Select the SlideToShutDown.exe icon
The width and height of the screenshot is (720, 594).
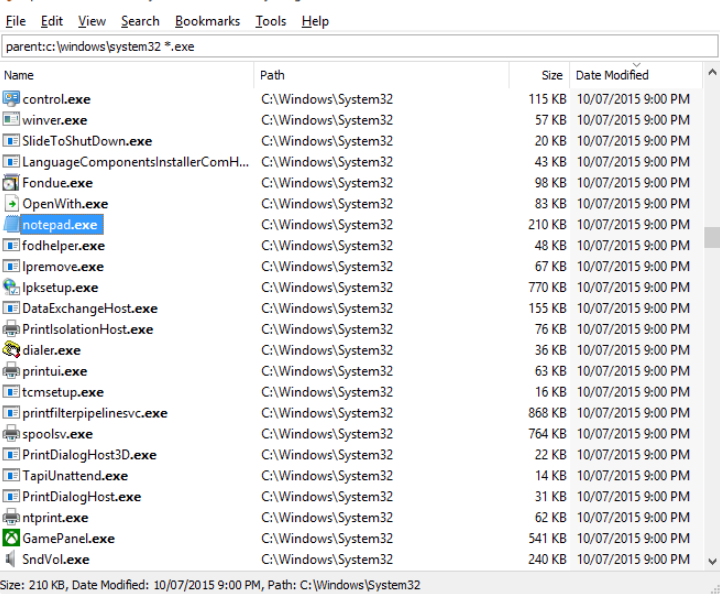click(x=11, y=141)
